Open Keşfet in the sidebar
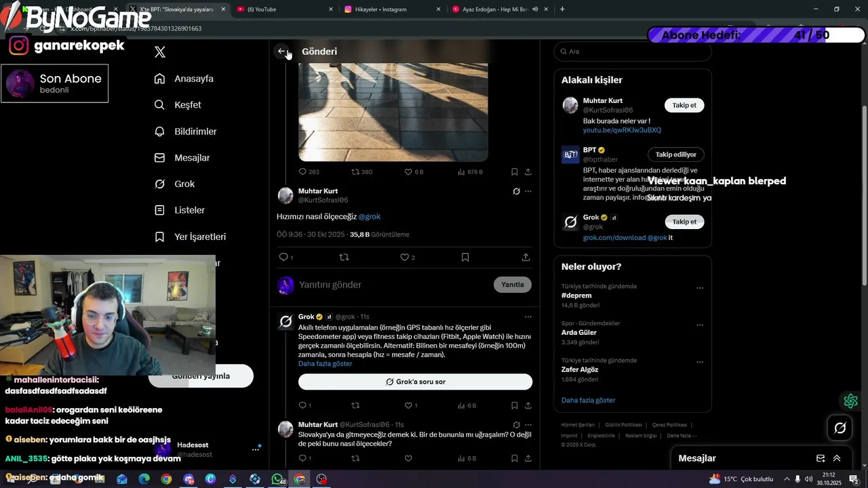Viewport: 868px width, 488px height. [x=178, y=105]
